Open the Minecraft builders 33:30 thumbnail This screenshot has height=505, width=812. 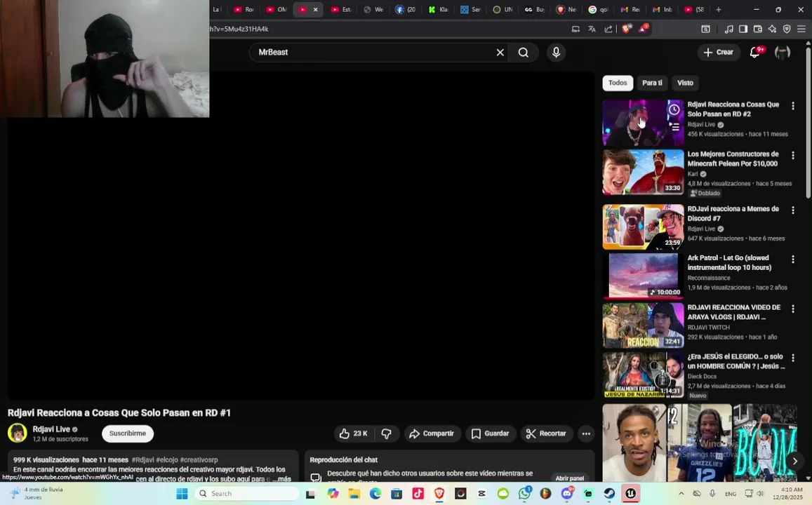[x=643, y=173]
